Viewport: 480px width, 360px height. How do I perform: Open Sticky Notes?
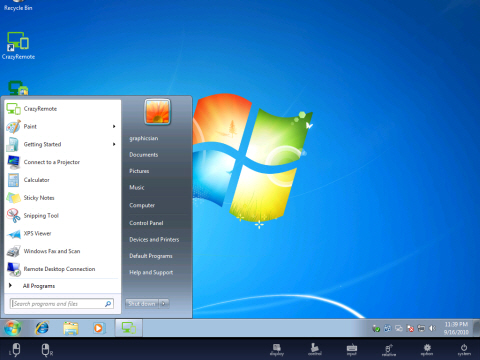(x=63, y=198)
